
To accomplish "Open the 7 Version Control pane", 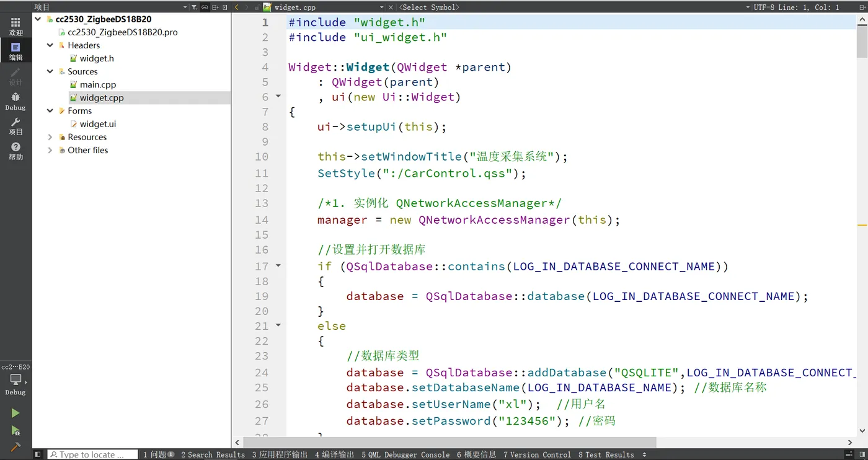I will point(537,454).
